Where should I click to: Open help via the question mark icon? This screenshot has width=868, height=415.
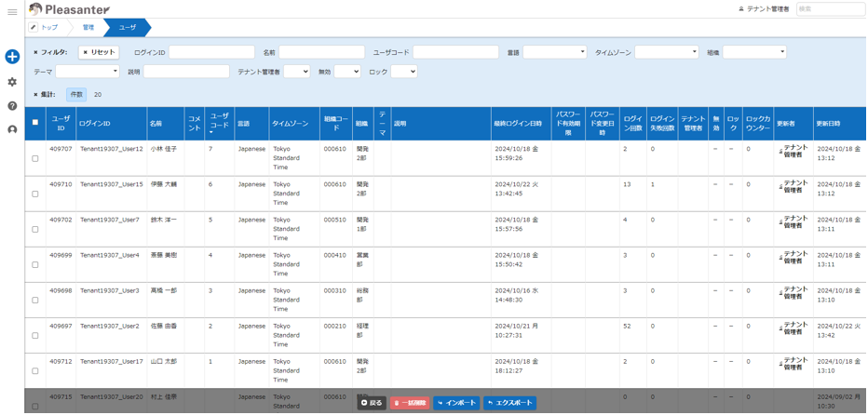(12, 106)
